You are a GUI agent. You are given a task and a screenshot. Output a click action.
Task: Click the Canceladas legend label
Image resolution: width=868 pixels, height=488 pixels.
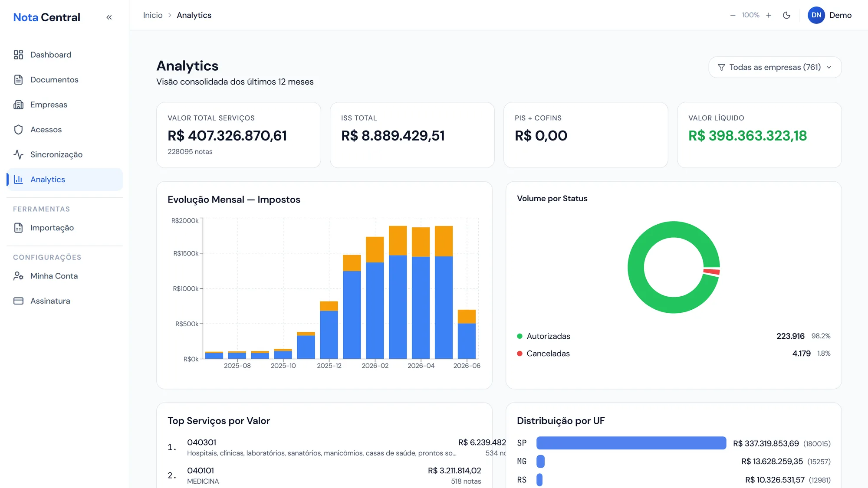click(548, 354)
